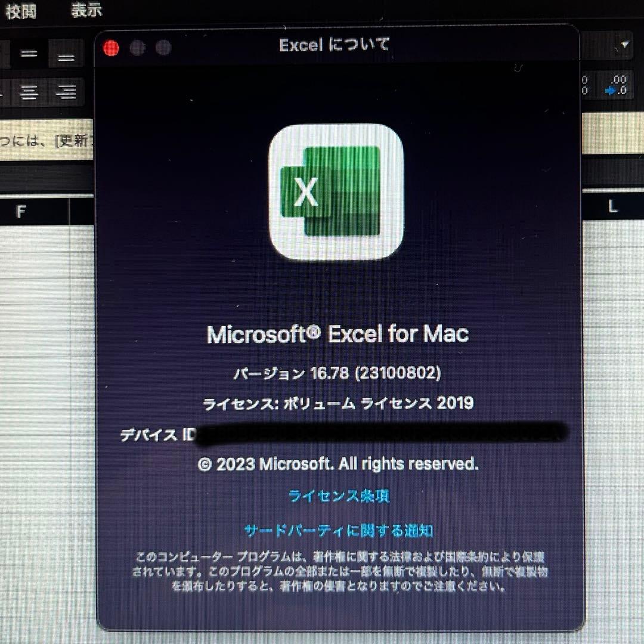Open the 校閲 menu
Screen dimensions: 644x644
pyautogui.click(x=22, y=10)
